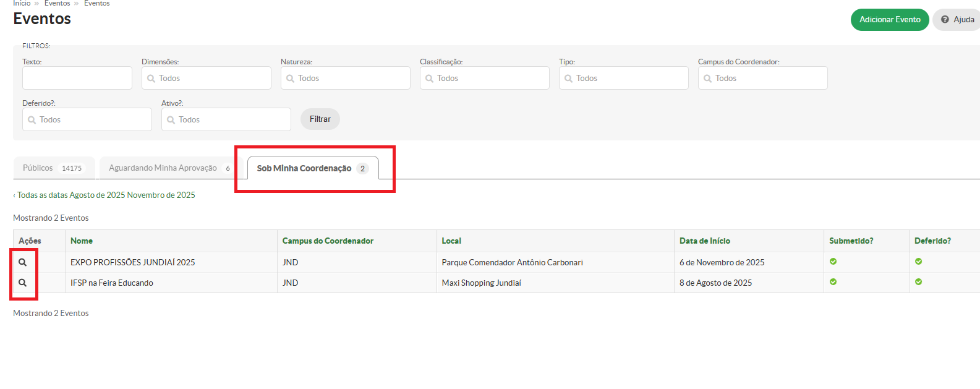Open the Tipo filter dropdown
The width and height of the screenshot is (980, 389).
click(x=623, y=78)
